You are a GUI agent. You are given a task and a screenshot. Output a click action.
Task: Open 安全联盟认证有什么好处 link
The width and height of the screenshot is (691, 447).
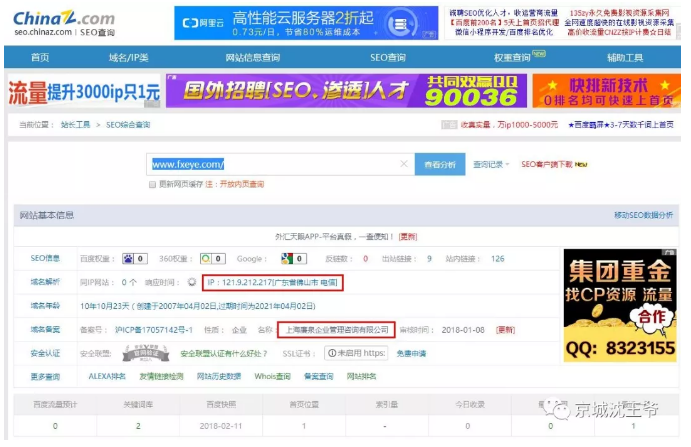click(x=224, y=354)
